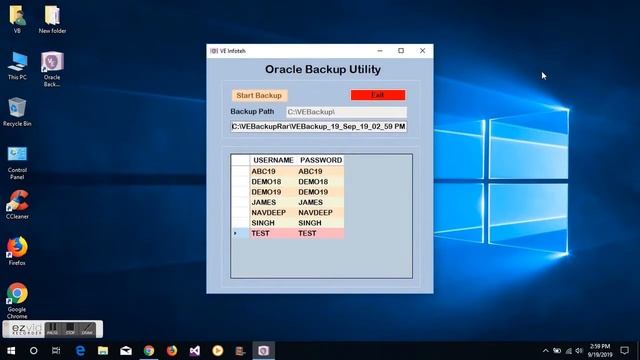This screenshot has width=640, height=360.
Task: Select the NAVDEEP password cell
Action: coord(320,213)
